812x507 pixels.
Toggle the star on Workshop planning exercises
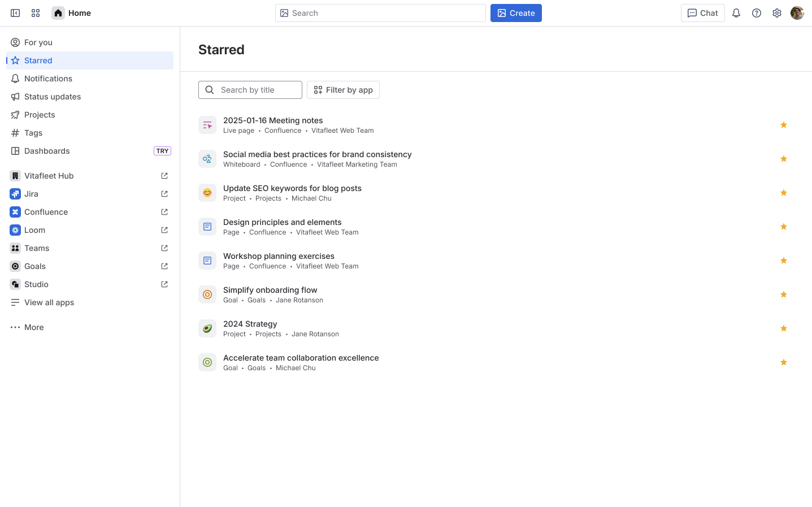(784, 261)
